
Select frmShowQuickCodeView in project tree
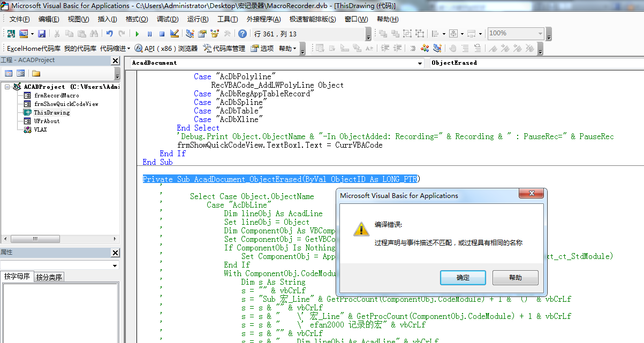click(66, 104)
